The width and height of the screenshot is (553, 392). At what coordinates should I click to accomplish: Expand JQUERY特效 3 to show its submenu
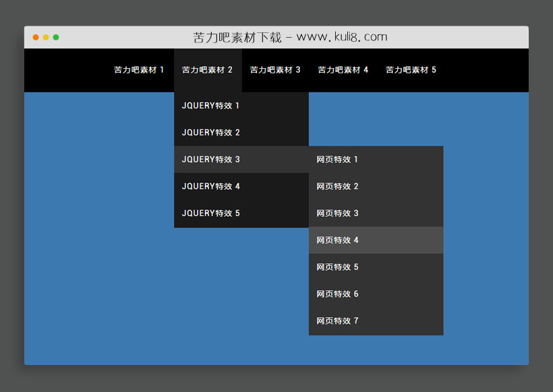pyautogui.click(x=211, y=159)
